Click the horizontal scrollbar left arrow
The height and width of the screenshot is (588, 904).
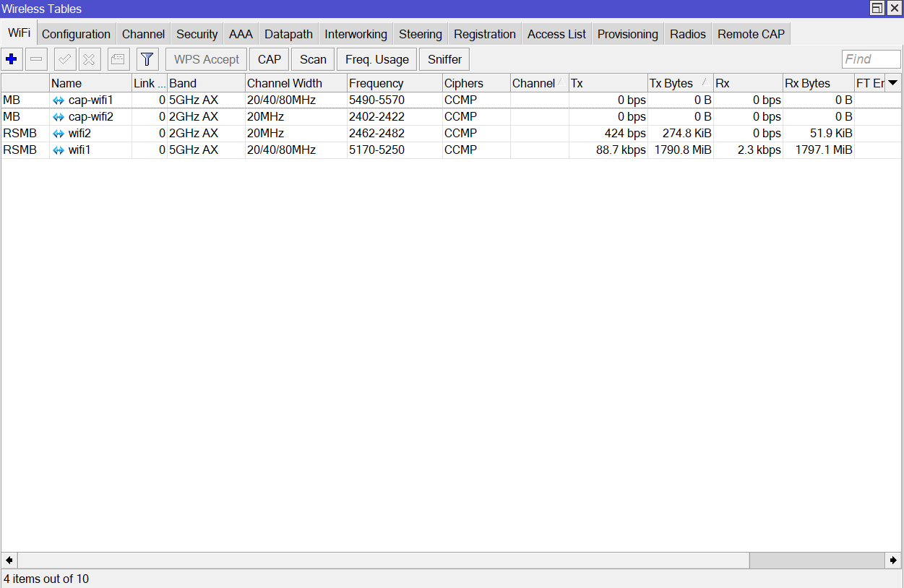click(9, 561)
